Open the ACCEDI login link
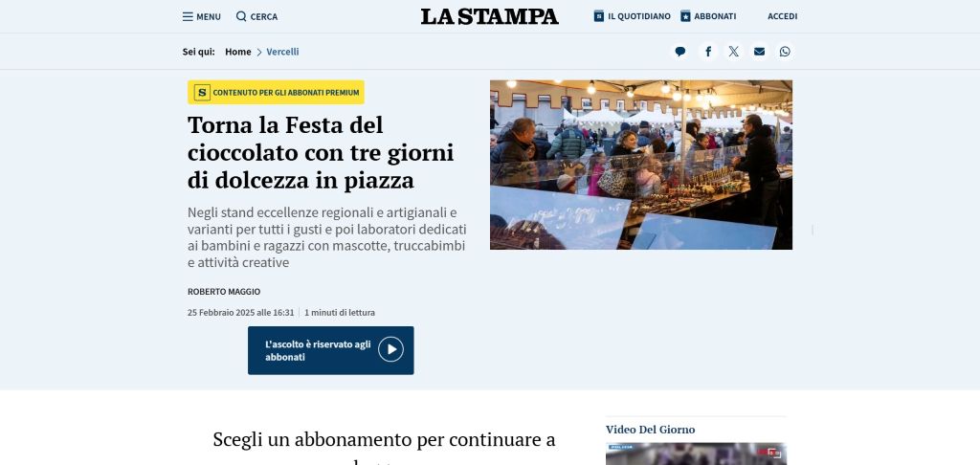Image resolution: width=980 pixels, height=465 pixels. tap(783, 16)
